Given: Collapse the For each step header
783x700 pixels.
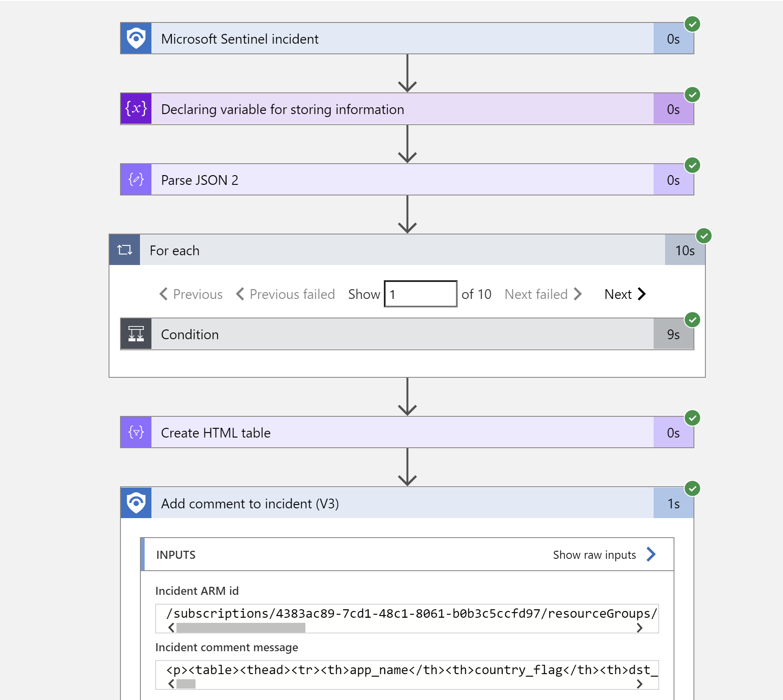Looking at the screenshot, I should (407, 250).
